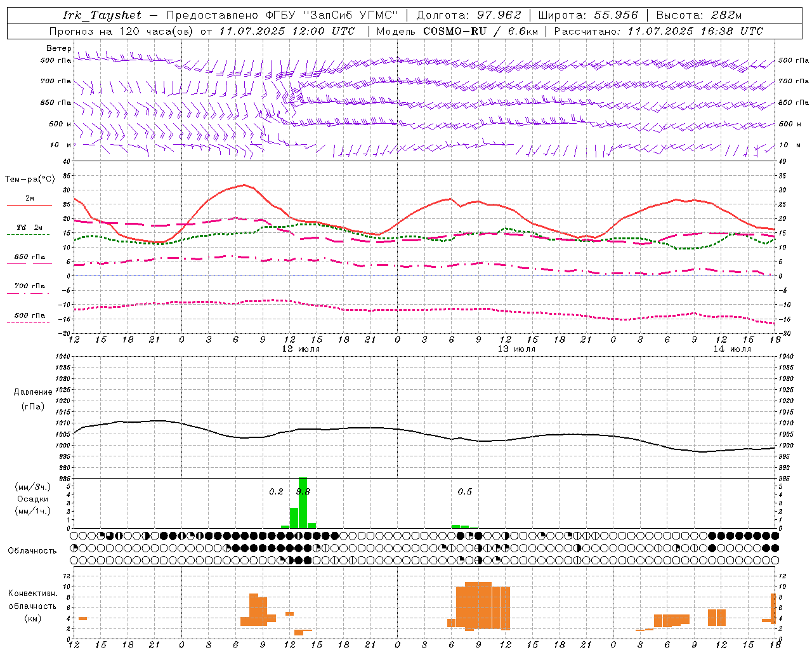Screen dimensions: 812x650
Task: Click the 'Высота: 282м' elevation text
Action: (x=699, y=15)
